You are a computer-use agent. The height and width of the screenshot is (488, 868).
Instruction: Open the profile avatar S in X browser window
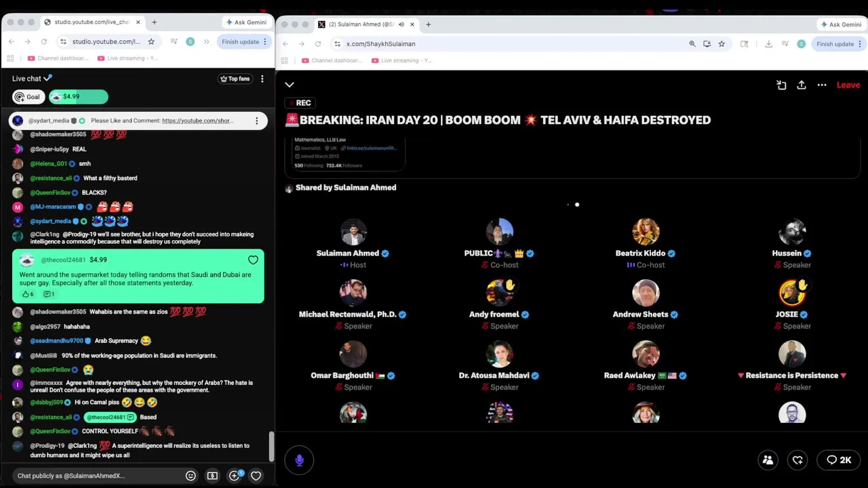[x=802, y=43]
